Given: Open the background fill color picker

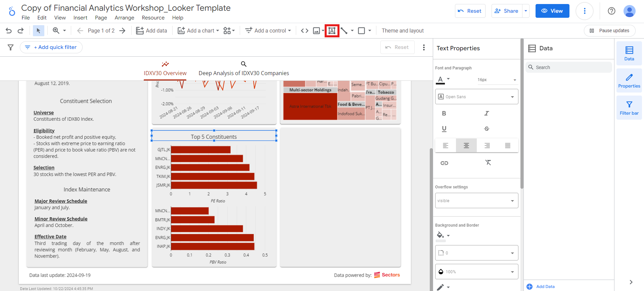Looking at the screenshot, I should point(443,236).
